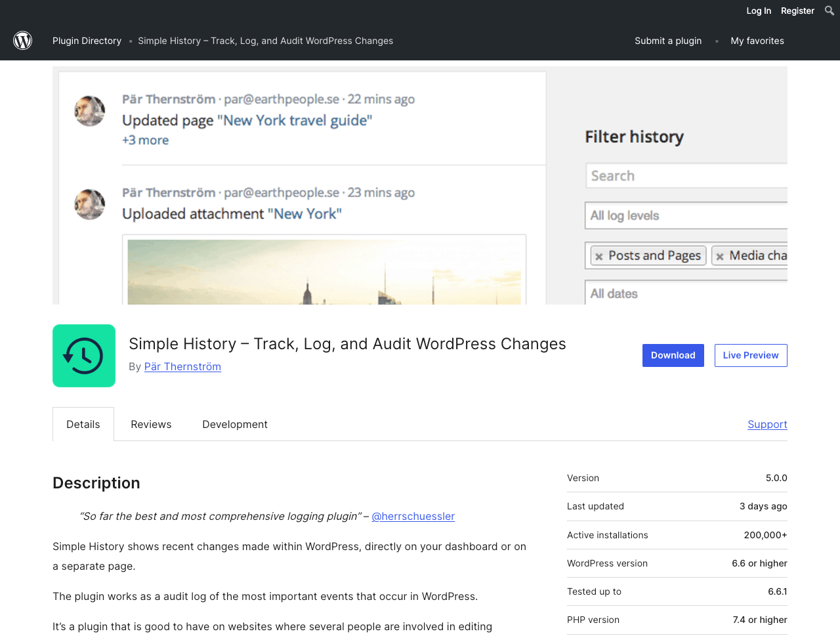
Task: Open @herrschuessler link
Action: tap(413, 516)
